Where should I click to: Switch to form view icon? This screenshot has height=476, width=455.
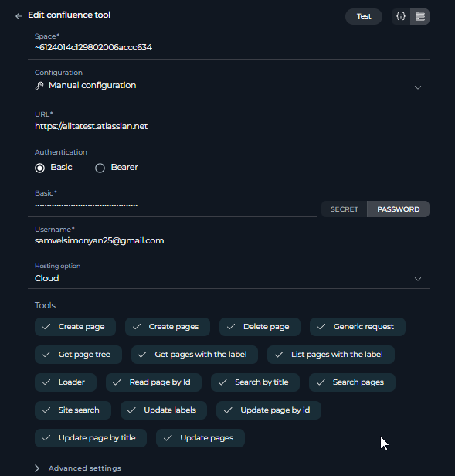coord(419,16)
